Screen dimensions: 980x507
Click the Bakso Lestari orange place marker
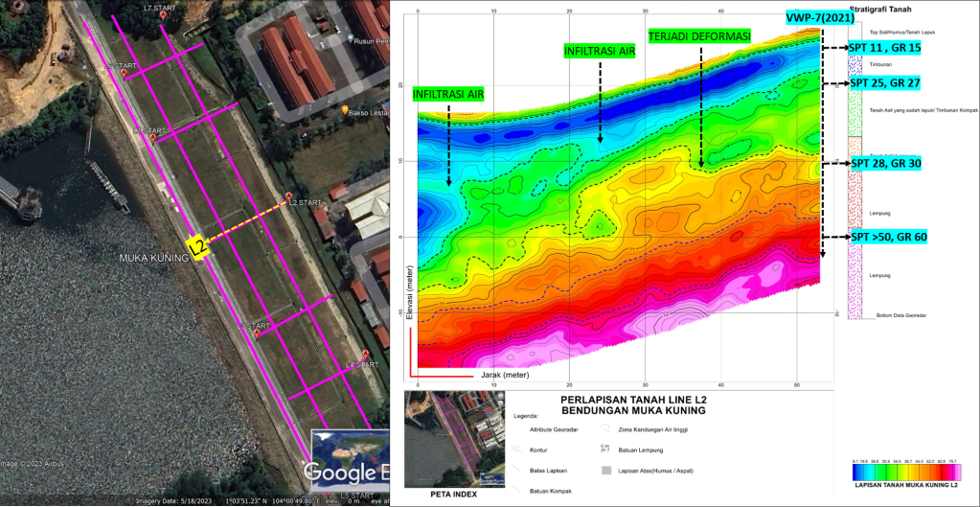pos(345,110)
